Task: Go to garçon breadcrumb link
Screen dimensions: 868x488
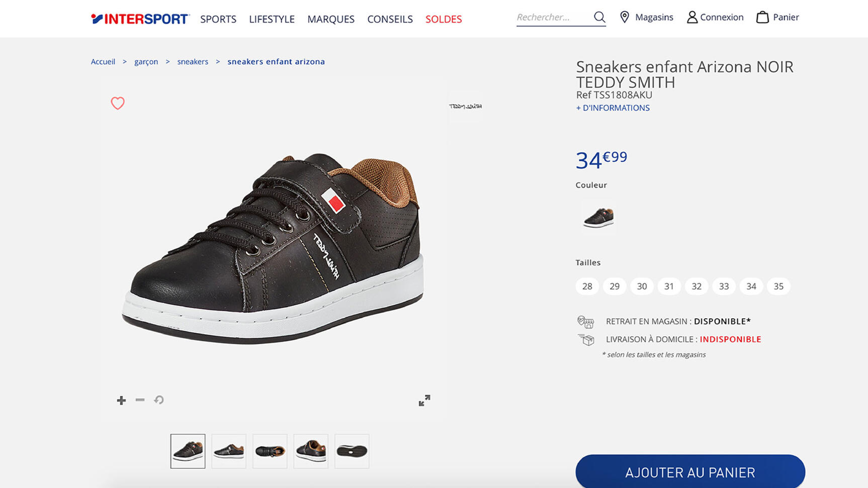Action: pos(146,62)
